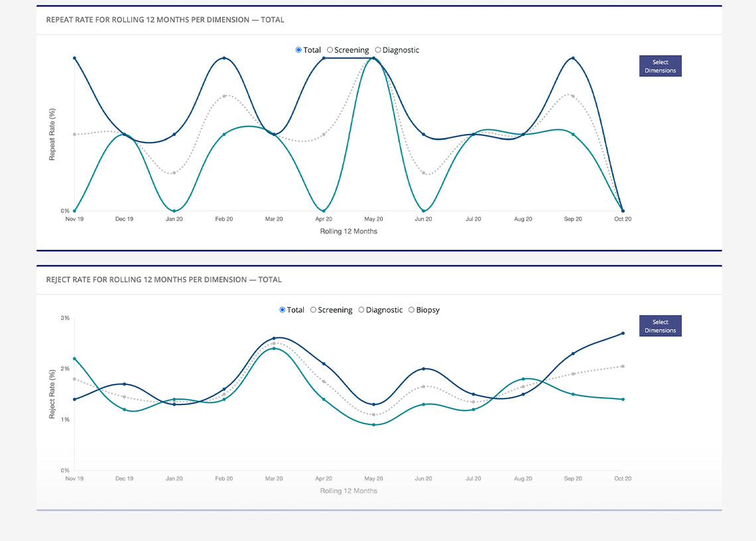The width and height of the screenshot is (756, 541).
Task: Click gray dotted Oct 20 point in Reject Rate chart
Action: pyautogui.click(x=623, y=366)
